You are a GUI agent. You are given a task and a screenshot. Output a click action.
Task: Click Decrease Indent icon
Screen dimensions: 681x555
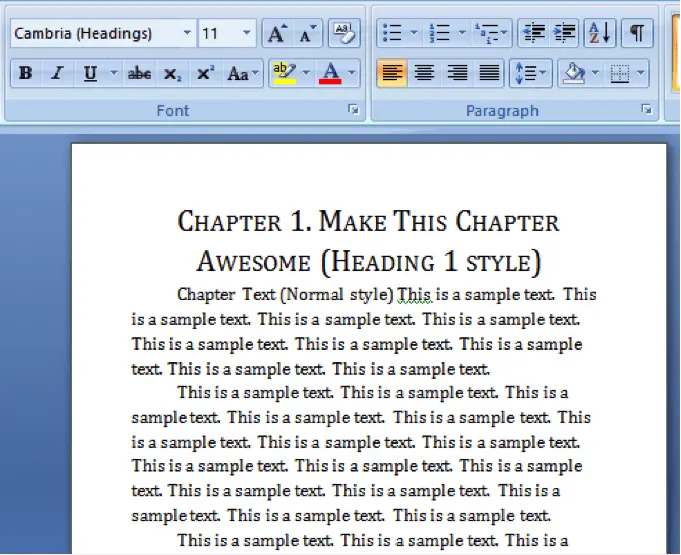coord(533,33)
